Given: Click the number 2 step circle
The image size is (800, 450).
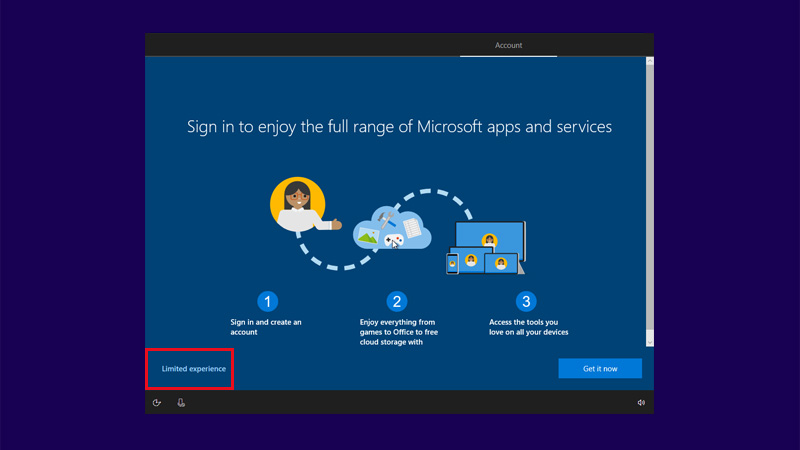Looking at the screenshot, I should click(x=396, y=302).
